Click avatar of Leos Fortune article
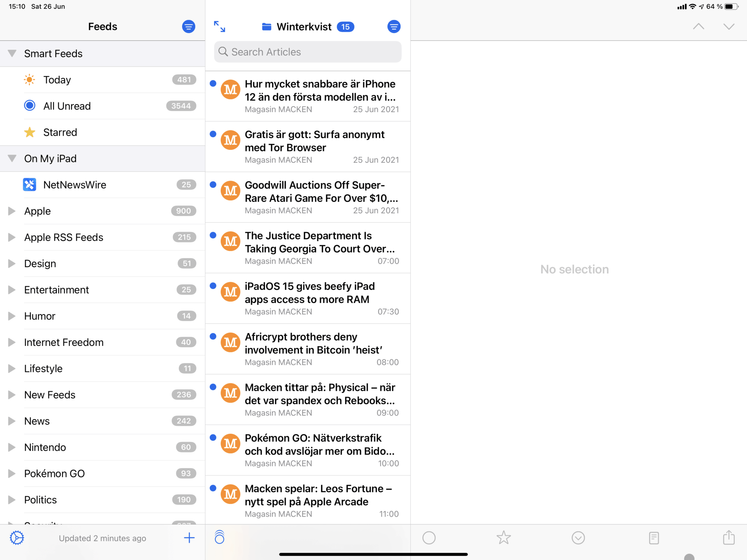Viewport: 747px width, 560px height. [230, 494]
